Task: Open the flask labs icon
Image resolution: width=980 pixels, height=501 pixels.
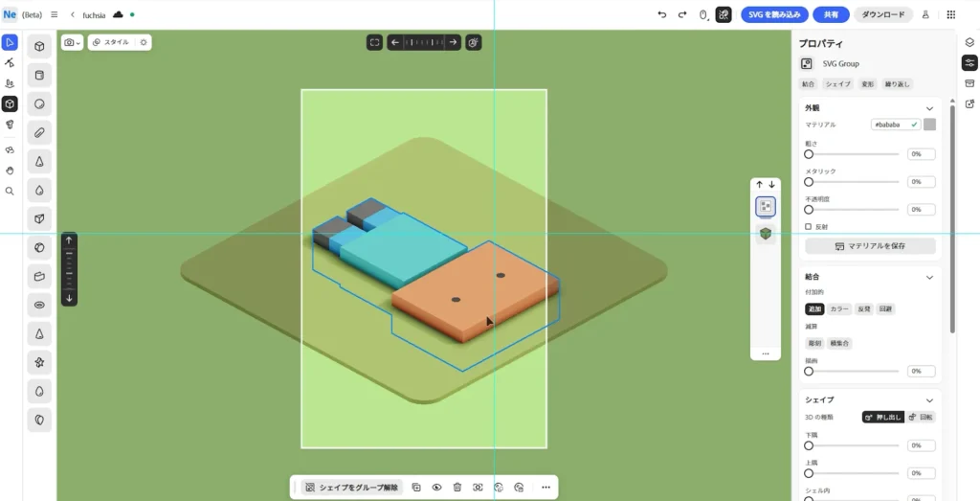Action: tap(925, 14)
